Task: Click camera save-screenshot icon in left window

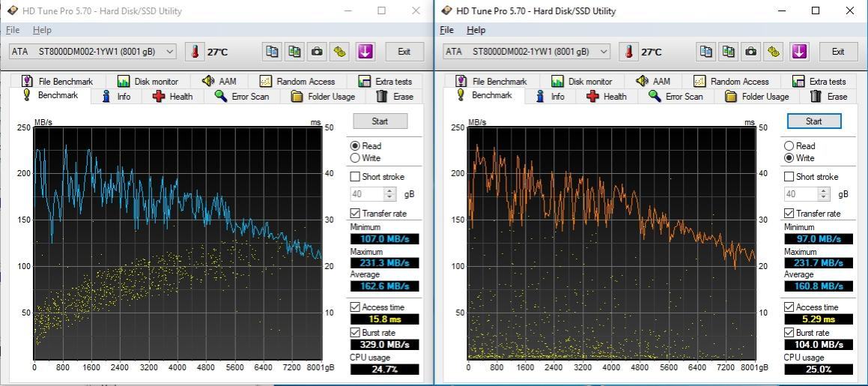Action: (x=317, y=52)
